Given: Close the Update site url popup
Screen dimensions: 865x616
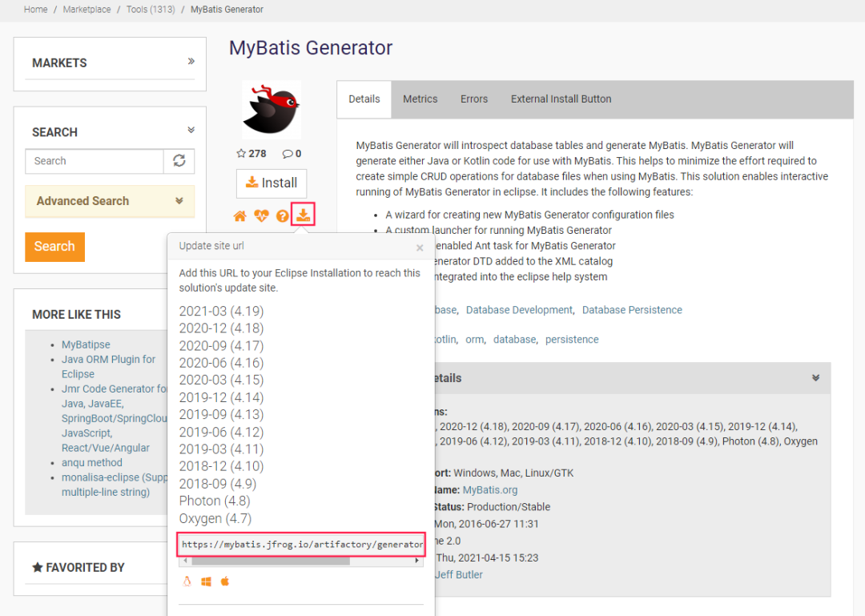Looking at the screenshot, I should coord(420,248).
